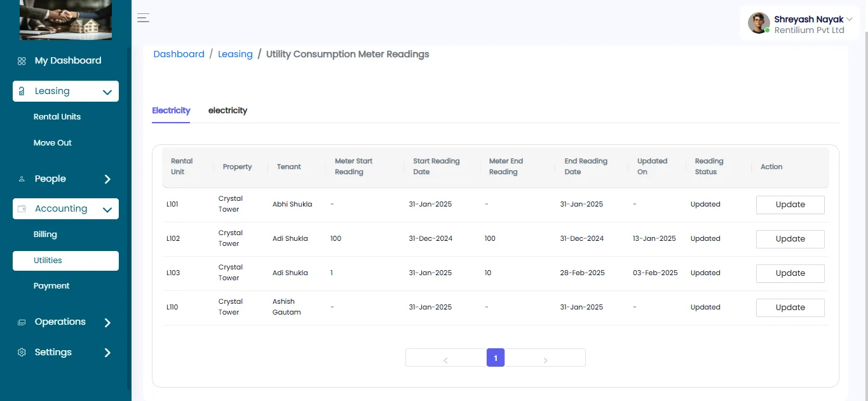Open Rental Units submenu item

point(57,117)
